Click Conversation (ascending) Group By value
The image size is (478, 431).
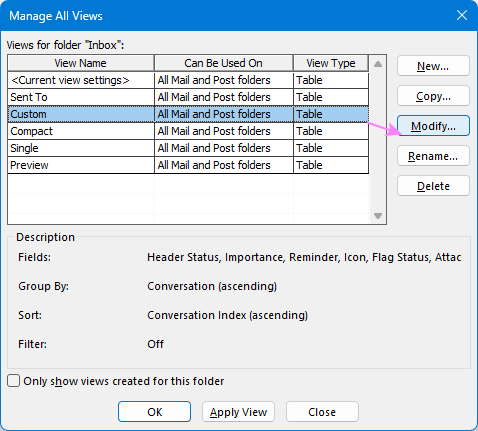[212, 286]
